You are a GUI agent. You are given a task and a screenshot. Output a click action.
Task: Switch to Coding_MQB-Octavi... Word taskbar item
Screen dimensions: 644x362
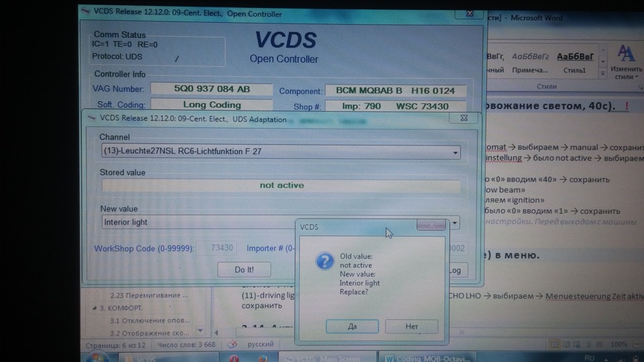pos(427,358)
